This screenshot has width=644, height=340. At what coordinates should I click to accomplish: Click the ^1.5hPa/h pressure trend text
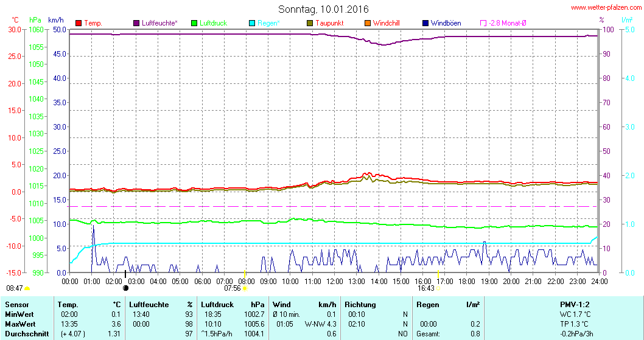217,334
